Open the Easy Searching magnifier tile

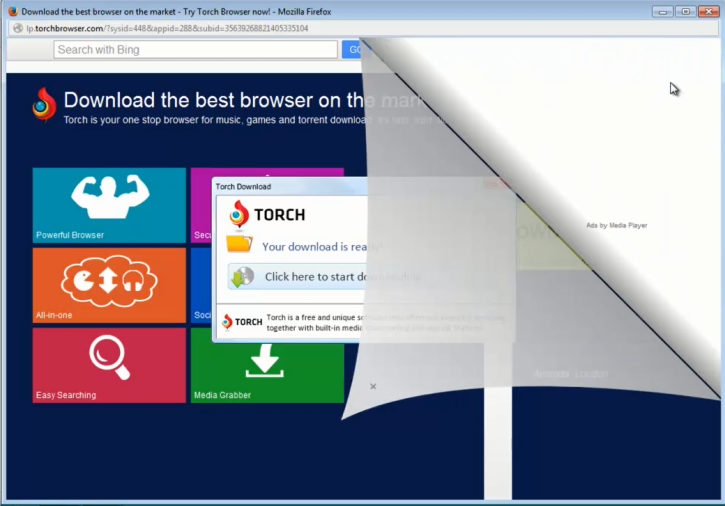[x=109, y=365]
